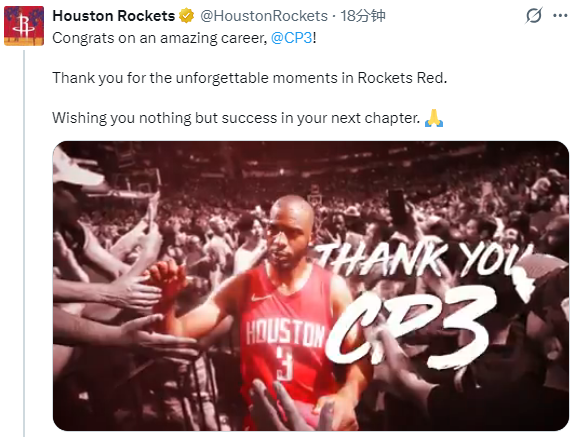Open the Thank You CP3 video thumbnail
This screenshot has height=437, width=580.
click(x=311, y=286)
